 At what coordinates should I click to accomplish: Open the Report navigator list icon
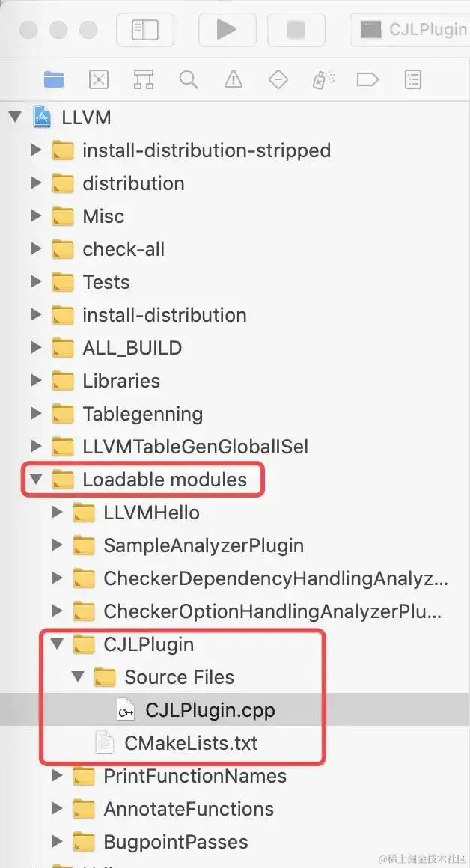click(412, 80)
